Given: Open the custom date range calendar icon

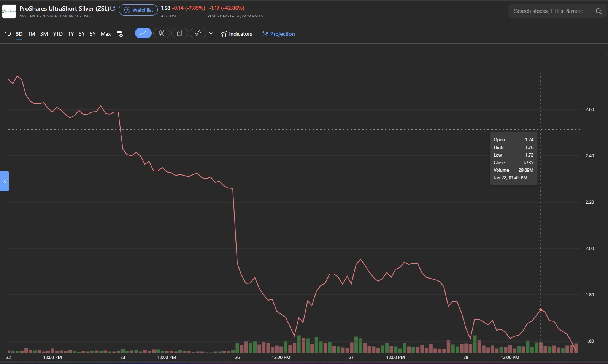Looking at the screenshot, I should 119,34.
